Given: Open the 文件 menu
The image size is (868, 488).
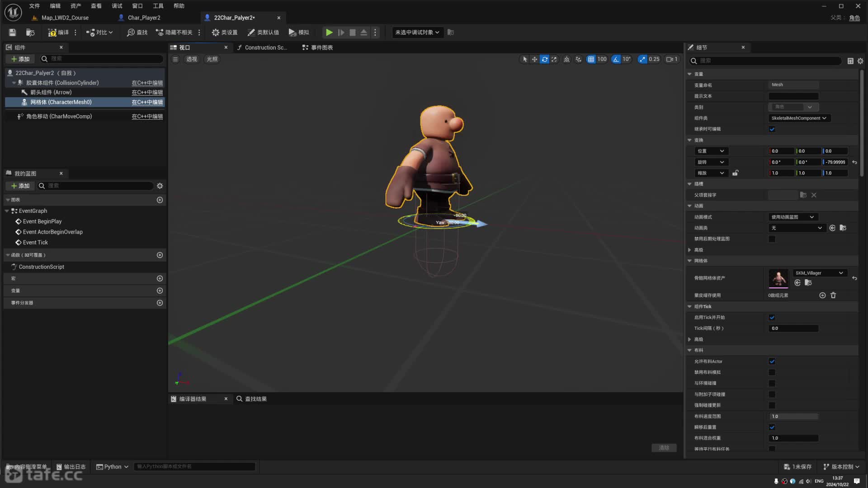Looking at the screenshot, I should (34, 6).
